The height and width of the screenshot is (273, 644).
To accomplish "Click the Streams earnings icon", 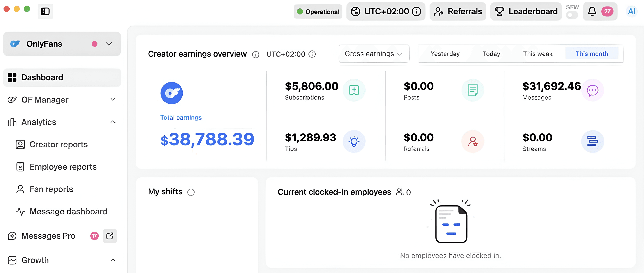I will point(592,141).
